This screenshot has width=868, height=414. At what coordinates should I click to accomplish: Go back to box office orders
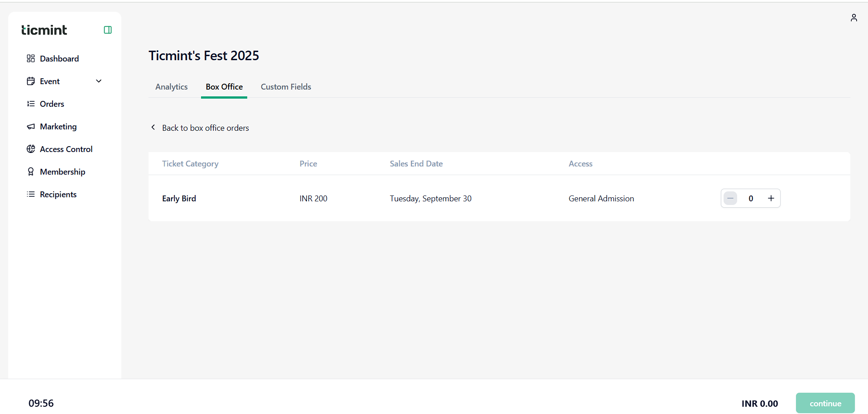206,128
